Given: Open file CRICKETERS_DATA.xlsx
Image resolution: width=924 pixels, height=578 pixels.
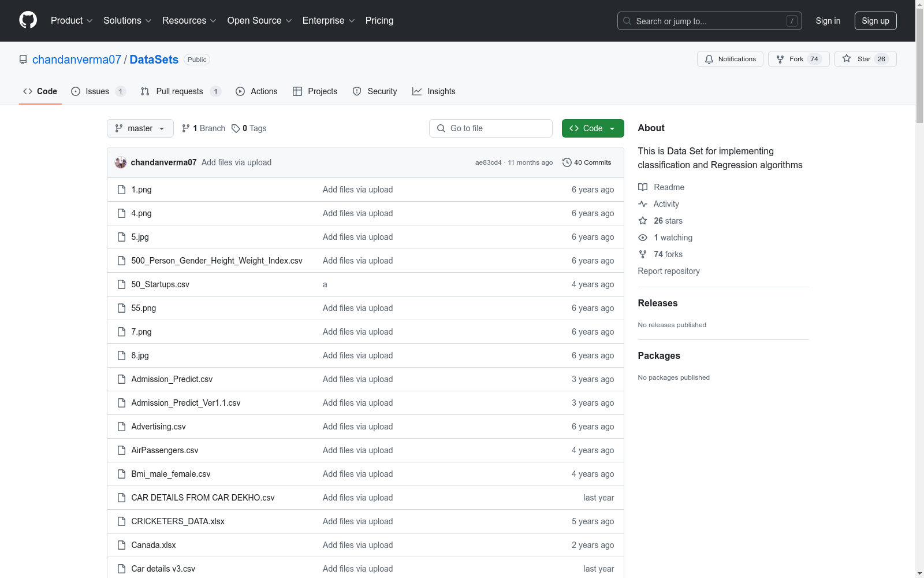Looking at the screenshot, I should click(178, 521).
